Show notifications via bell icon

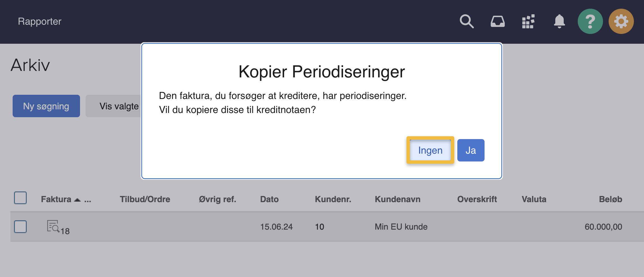[x=559, y=22]
